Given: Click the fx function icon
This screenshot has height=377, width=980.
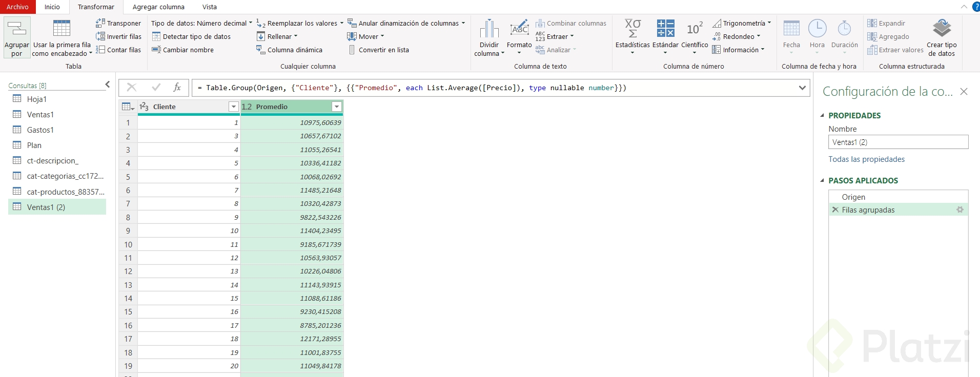Looking at the screenshot, I should (177, 88).
